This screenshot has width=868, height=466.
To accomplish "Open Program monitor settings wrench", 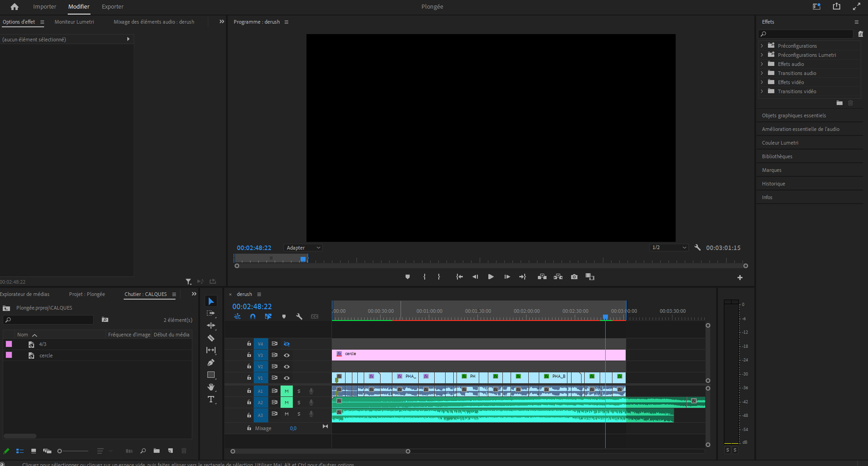I will point(697,247).
